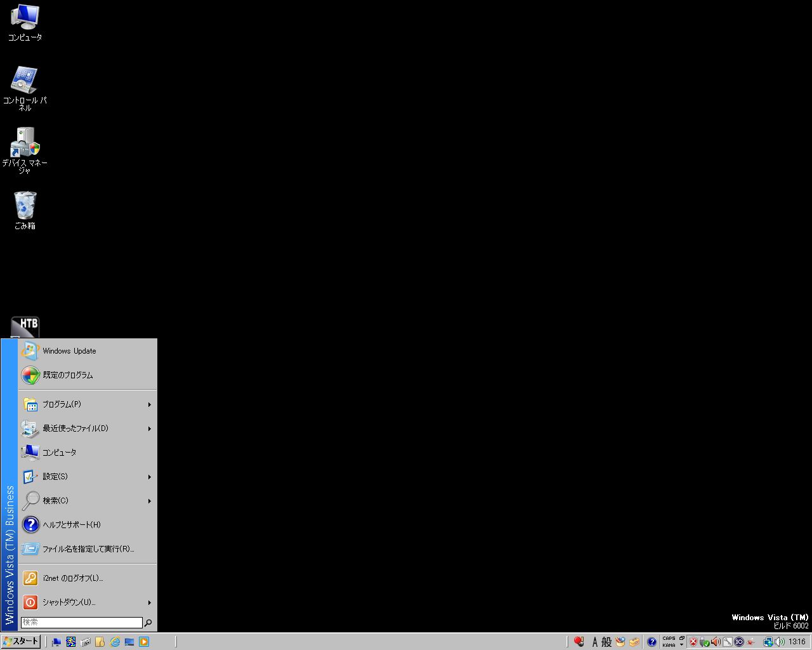Screen dimensions: 812x650
Task: Click the IME input mode 'A' indicator
Action: coord(595,642)
